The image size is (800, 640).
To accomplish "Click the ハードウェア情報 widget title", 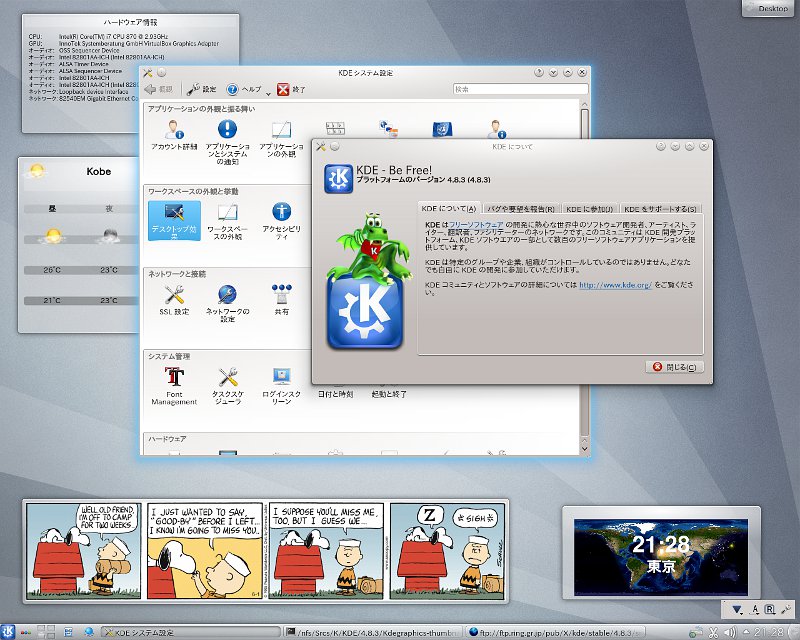I will click(x=130, y=22).
